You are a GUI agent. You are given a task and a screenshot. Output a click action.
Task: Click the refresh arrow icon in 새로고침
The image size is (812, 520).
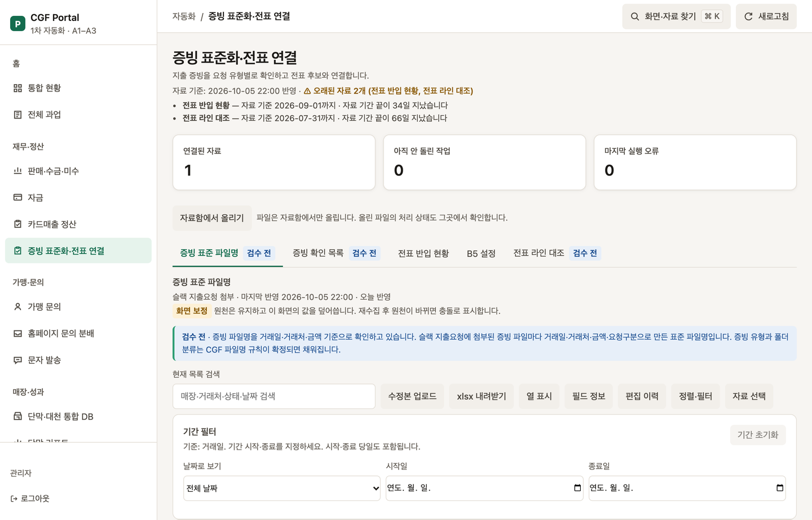click(x=748, y=16)
